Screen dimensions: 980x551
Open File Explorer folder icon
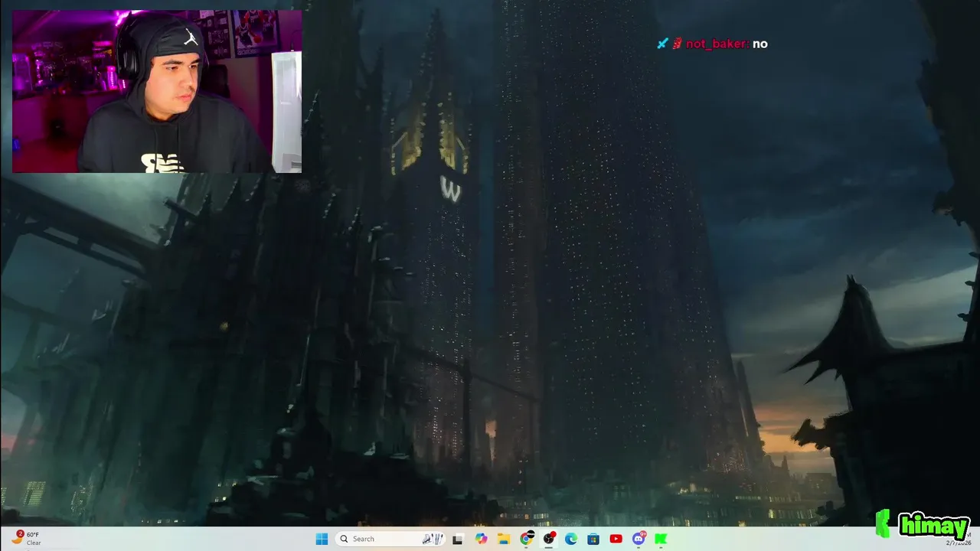504,539
